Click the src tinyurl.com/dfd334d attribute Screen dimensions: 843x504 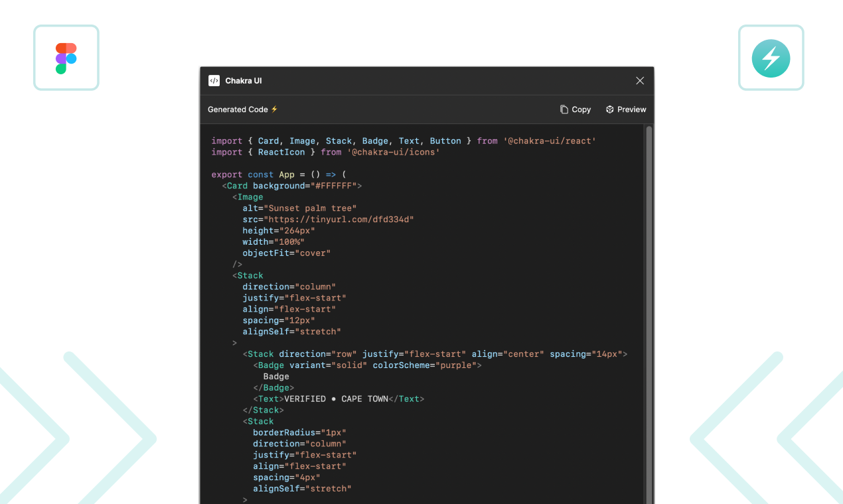point(328,220)
